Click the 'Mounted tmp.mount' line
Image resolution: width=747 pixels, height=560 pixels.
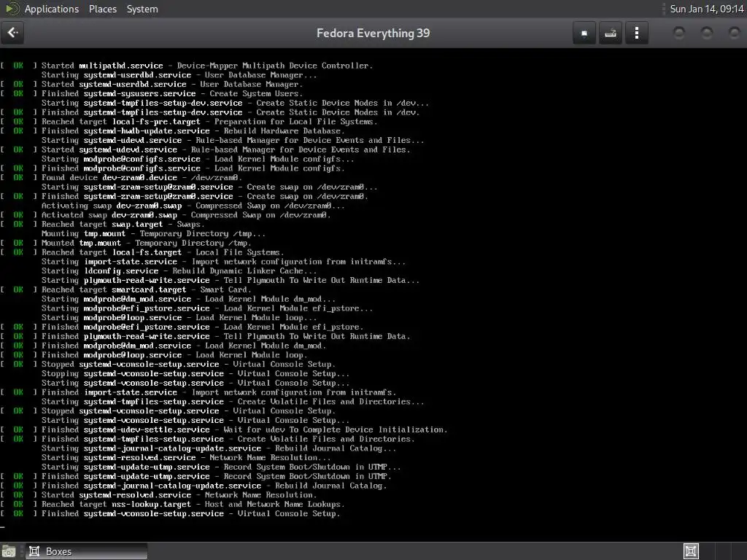coord(125,243)
